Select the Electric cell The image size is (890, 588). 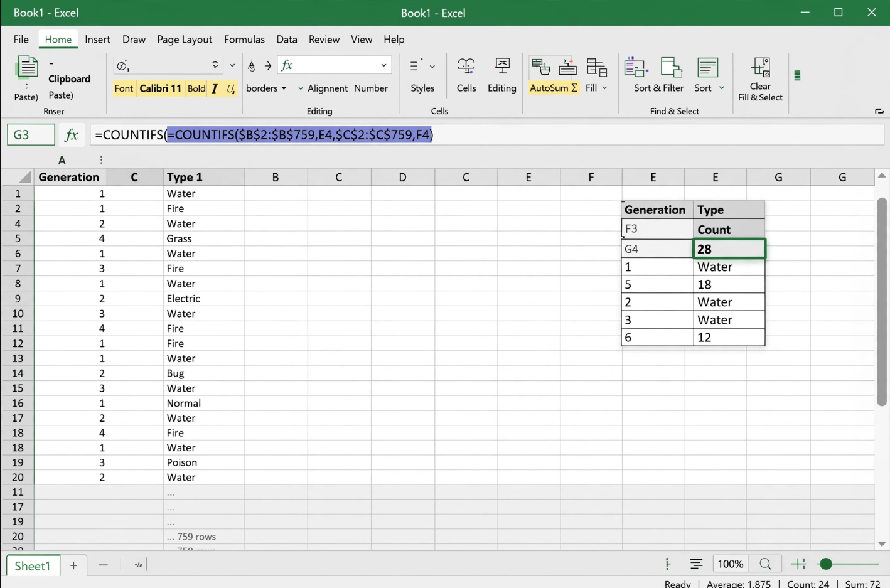coord(204,299)
